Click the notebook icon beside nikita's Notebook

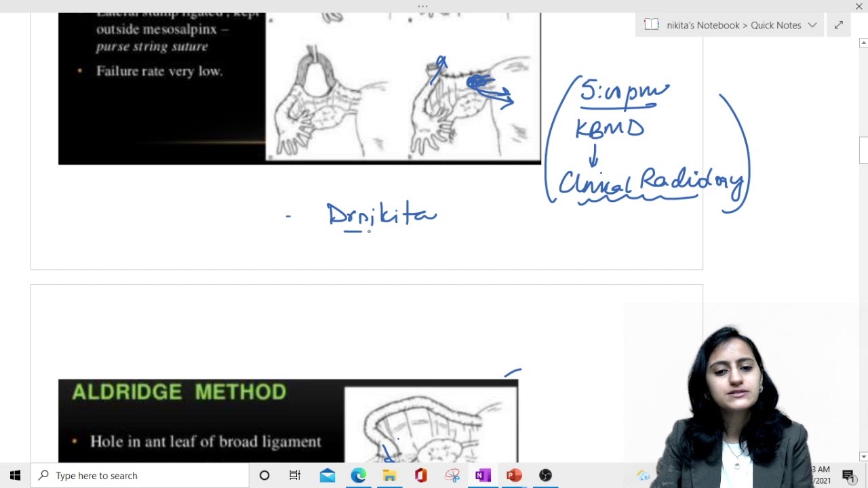[651, 25]
